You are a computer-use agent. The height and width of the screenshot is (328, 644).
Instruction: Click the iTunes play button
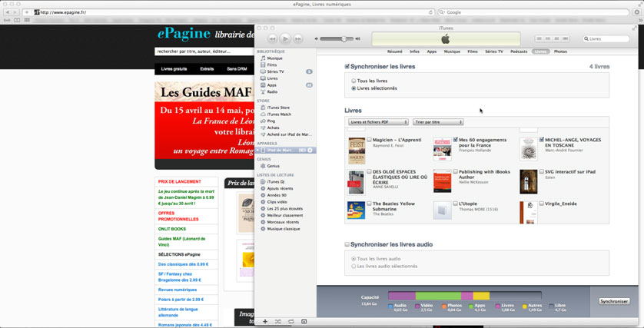click(285, 38)
